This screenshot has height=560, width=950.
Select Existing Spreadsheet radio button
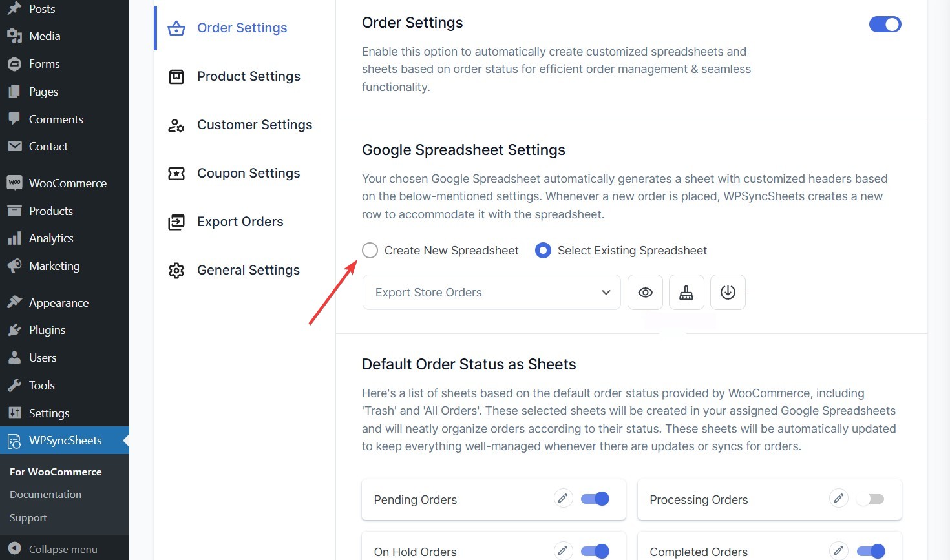coord(543,251)
